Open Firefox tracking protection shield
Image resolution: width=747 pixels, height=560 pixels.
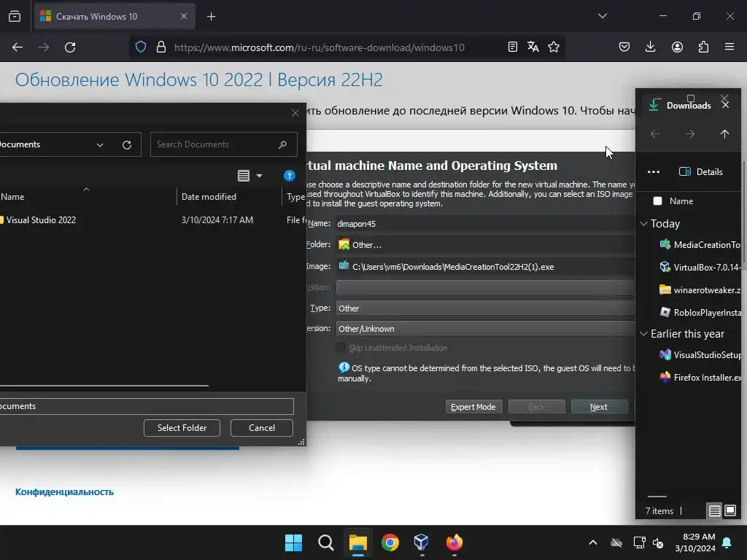pyautogui.click(x=141, y=47)
